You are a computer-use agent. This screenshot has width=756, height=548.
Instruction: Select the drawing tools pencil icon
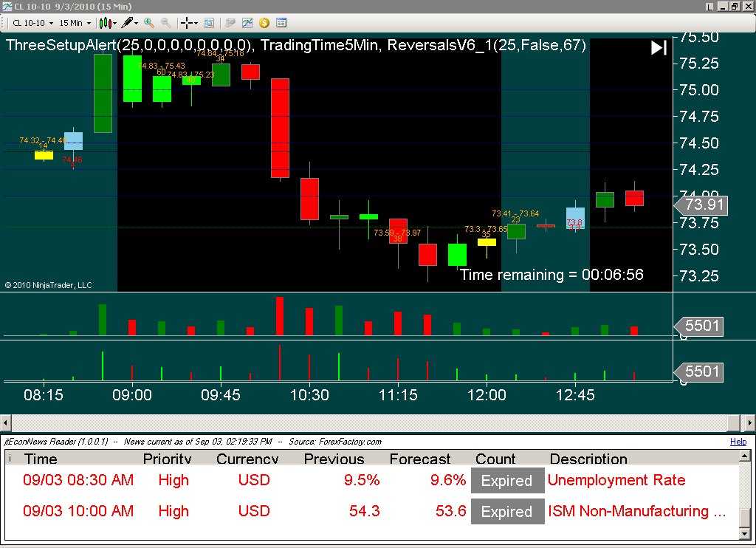(129, 23)
